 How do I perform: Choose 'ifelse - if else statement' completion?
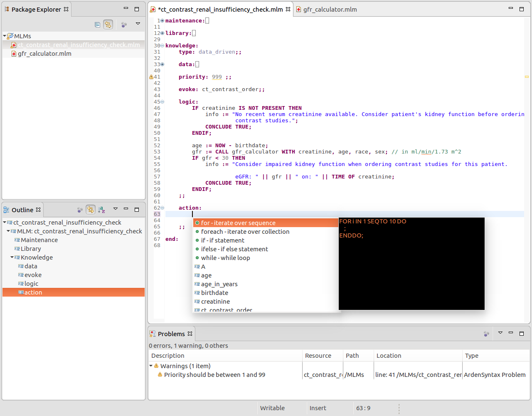point(266,249)
